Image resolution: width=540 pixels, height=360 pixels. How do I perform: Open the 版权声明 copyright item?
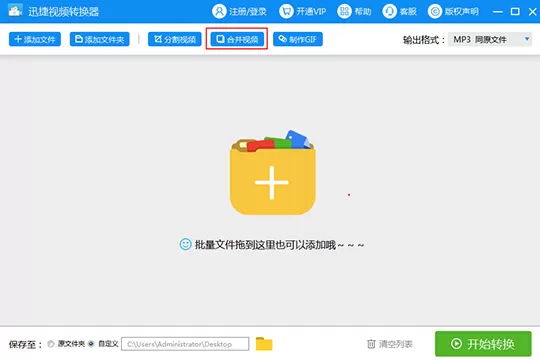(453, 11)
